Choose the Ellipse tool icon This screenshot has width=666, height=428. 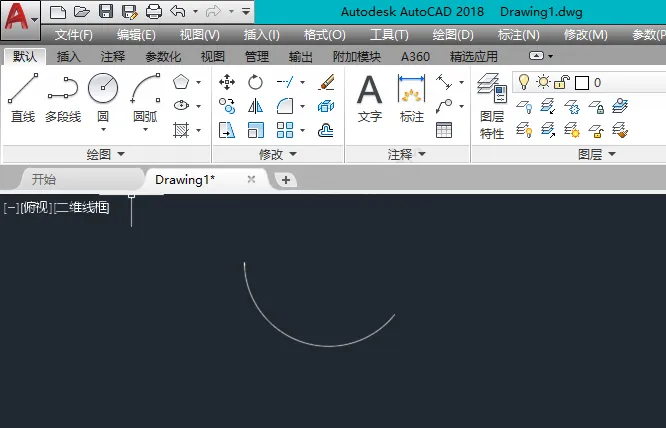[181, 105]
